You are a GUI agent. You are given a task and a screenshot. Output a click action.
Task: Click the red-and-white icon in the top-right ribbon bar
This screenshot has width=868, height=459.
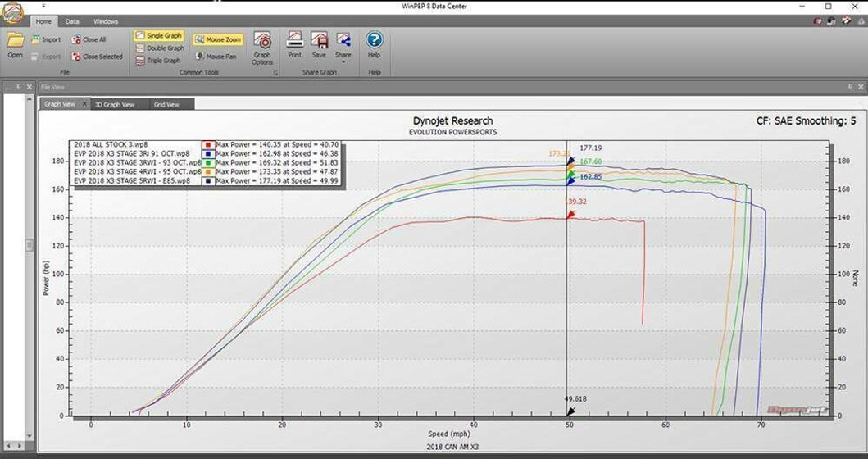(x=846, y=21)
